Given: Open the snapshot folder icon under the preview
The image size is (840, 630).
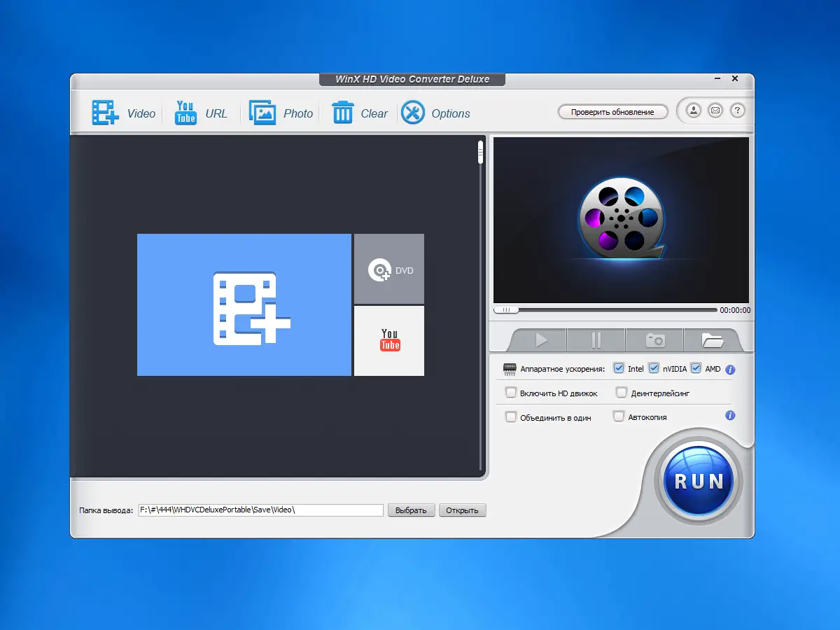Looking at the screenshot, I should [x=713, y=340].
